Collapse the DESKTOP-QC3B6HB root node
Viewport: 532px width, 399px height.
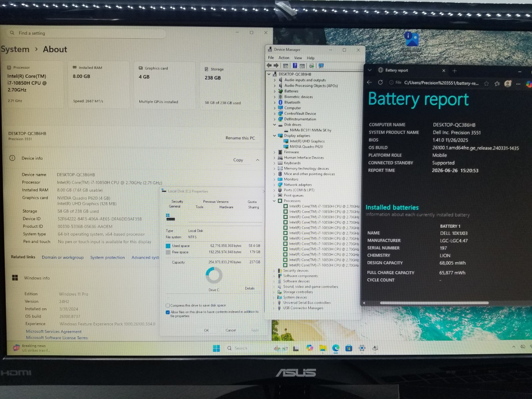pyautogui.click(x=269, y=74)
